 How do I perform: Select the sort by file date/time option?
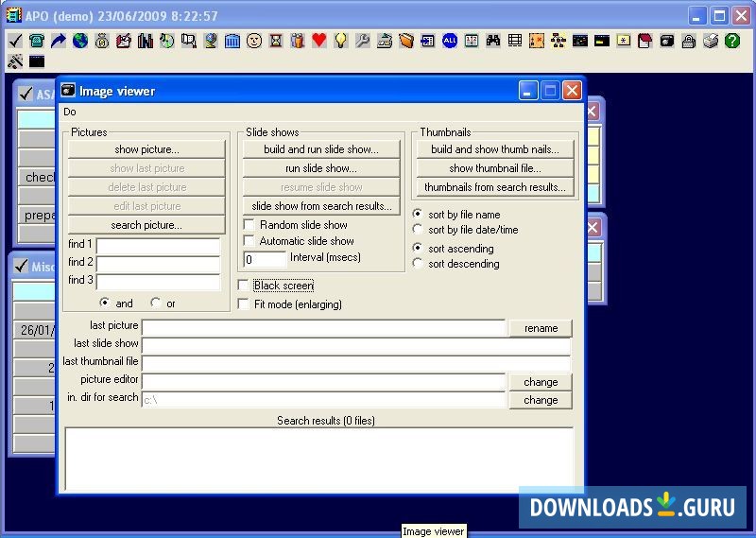(x=419, y=230)
